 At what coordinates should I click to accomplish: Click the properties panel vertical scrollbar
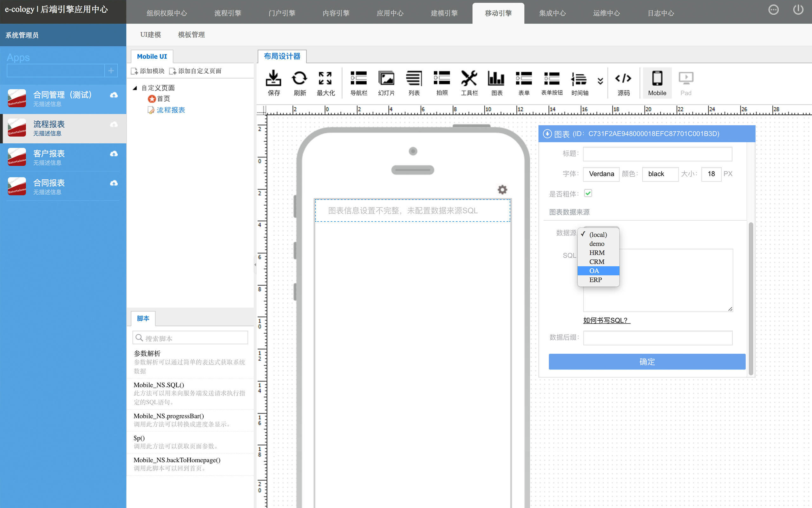point(751,298)
